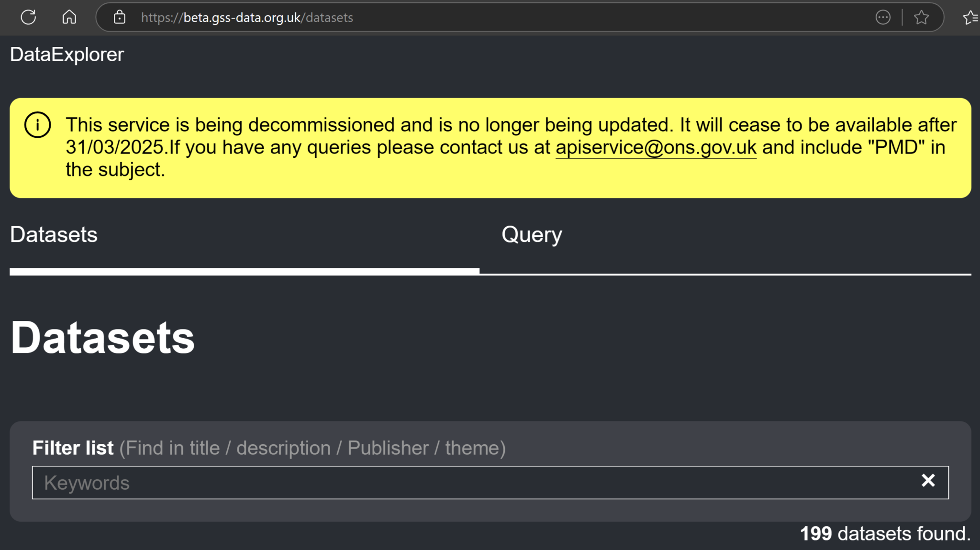Viewport: 980px width, 550px height.
Task: Click the browser refresh icon
Action: pyautogui.click(x=28, y=18)
